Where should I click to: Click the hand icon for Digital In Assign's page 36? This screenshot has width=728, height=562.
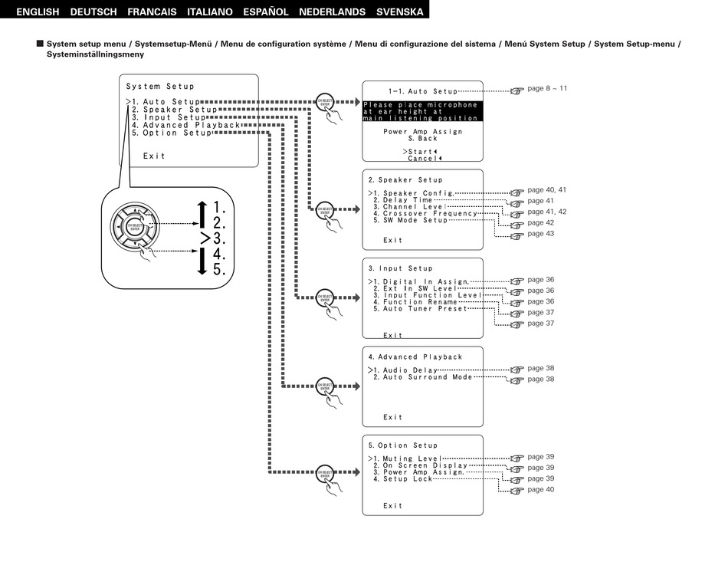pos(516,281)
